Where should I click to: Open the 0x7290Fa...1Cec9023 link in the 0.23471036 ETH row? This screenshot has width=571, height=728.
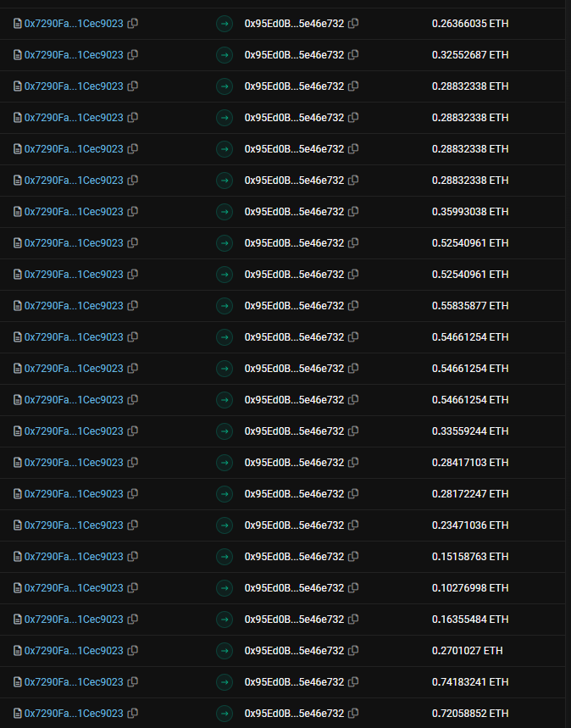(x=74, y=525)
